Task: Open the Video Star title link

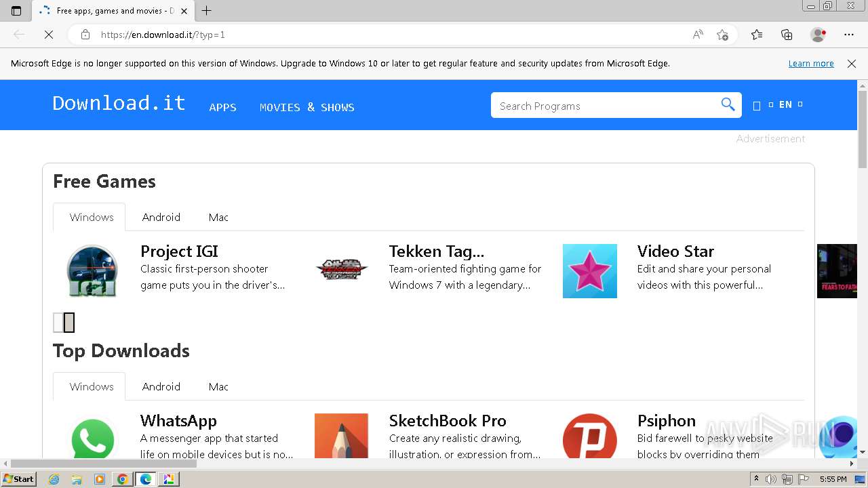Action: tap(675, 251)
